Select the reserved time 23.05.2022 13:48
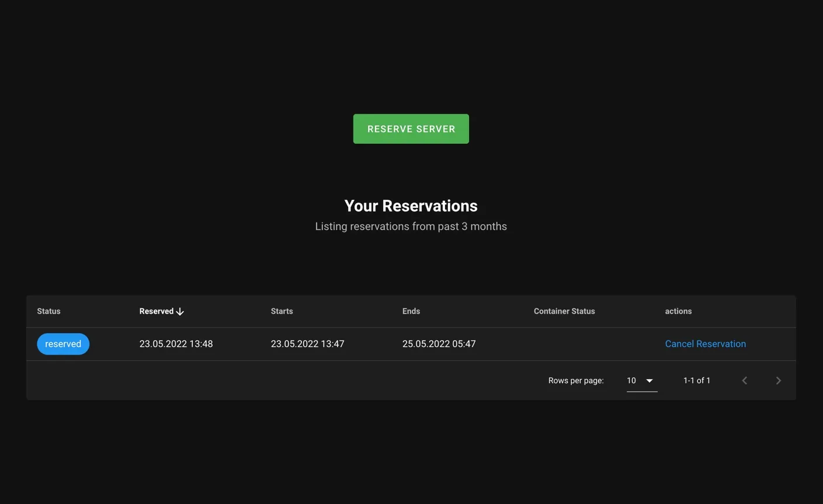The height and width of the screenshot is (504, 823). (176, 344)
